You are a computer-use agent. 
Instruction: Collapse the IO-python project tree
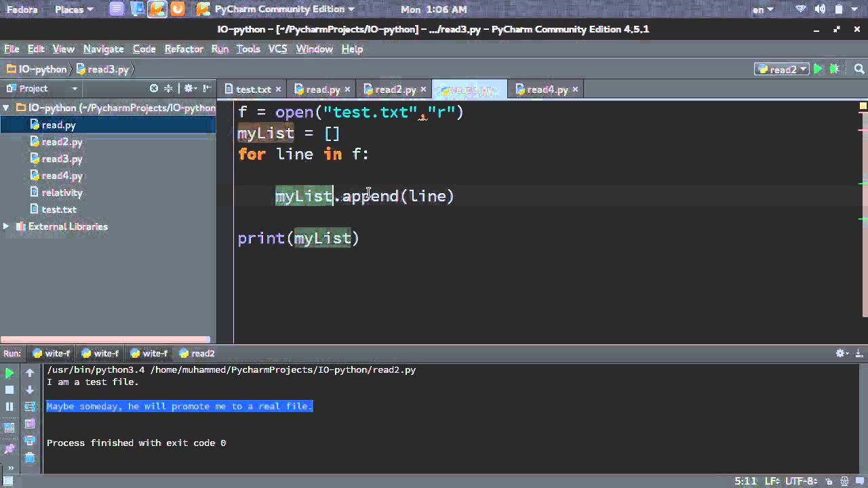coord(5,107)
